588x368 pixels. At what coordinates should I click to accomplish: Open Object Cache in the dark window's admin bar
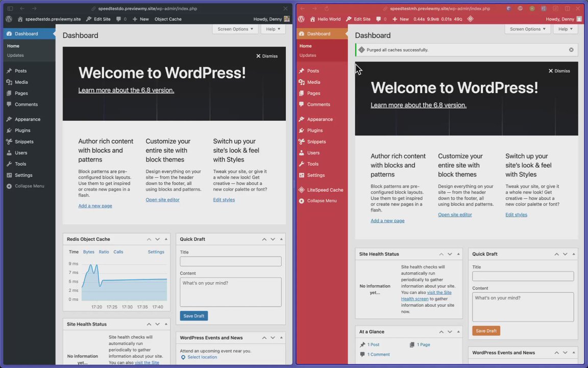coord(168,19)
